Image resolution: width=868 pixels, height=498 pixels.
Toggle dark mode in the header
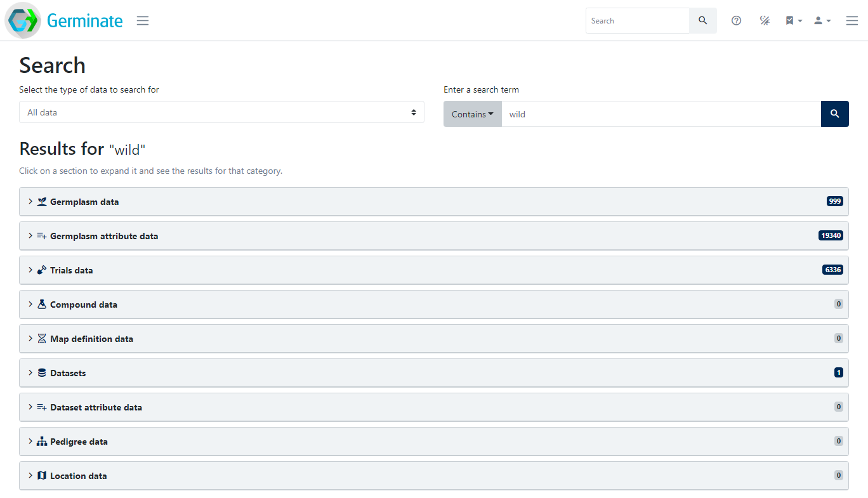click(x=765, y=20)
